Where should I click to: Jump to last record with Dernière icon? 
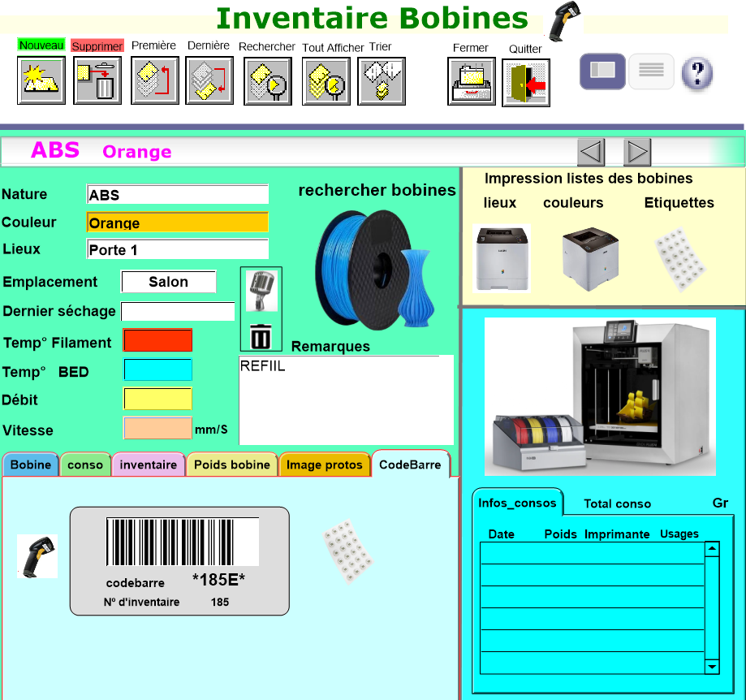coord(209,80)
